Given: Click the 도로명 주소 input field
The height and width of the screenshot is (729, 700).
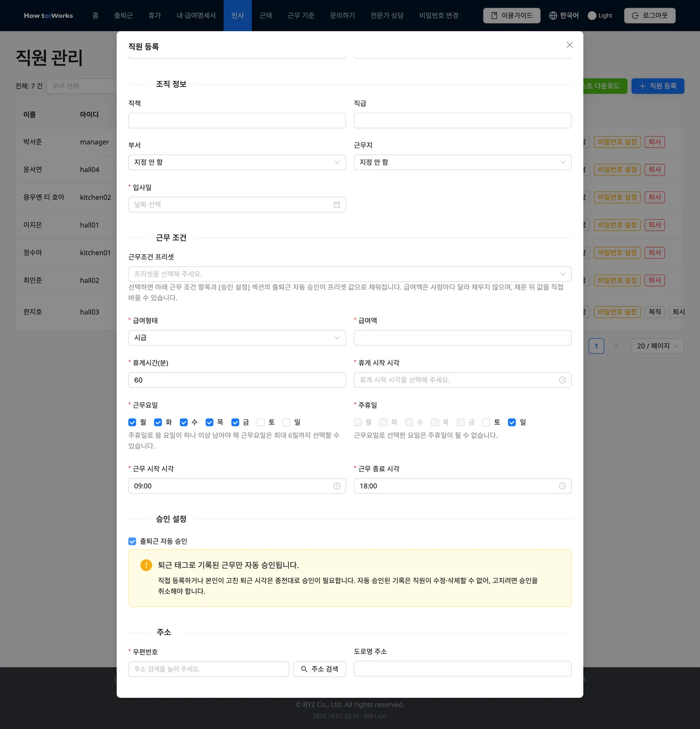Looking at the screenshot, I should click(462, 669).
